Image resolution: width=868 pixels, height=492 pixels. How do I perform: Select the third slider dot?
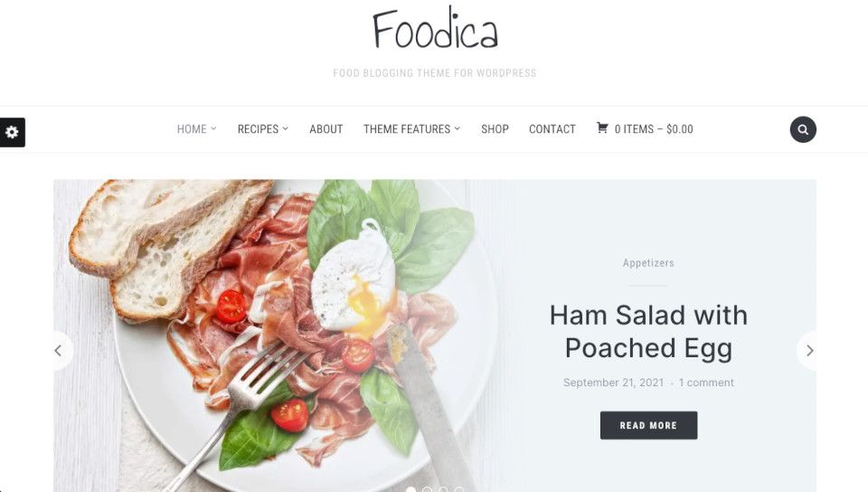[443, 490]
